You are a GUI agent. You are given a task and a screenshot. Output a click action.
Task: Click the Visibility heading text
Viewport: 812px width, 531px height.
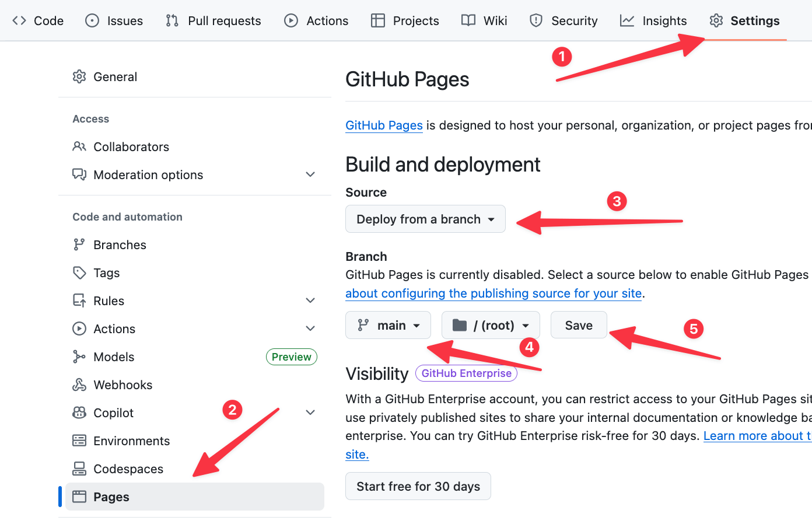point(377,373)
